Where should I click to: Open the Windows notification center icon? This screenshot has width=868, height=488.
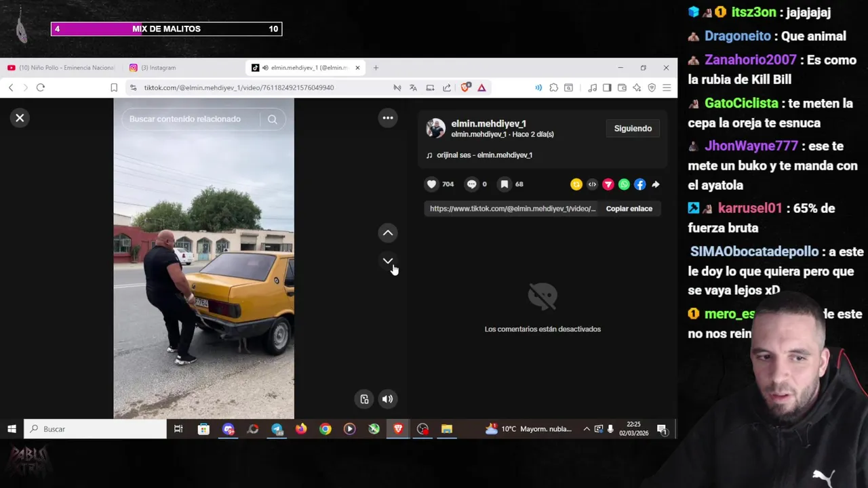click(x=662, y=429)
